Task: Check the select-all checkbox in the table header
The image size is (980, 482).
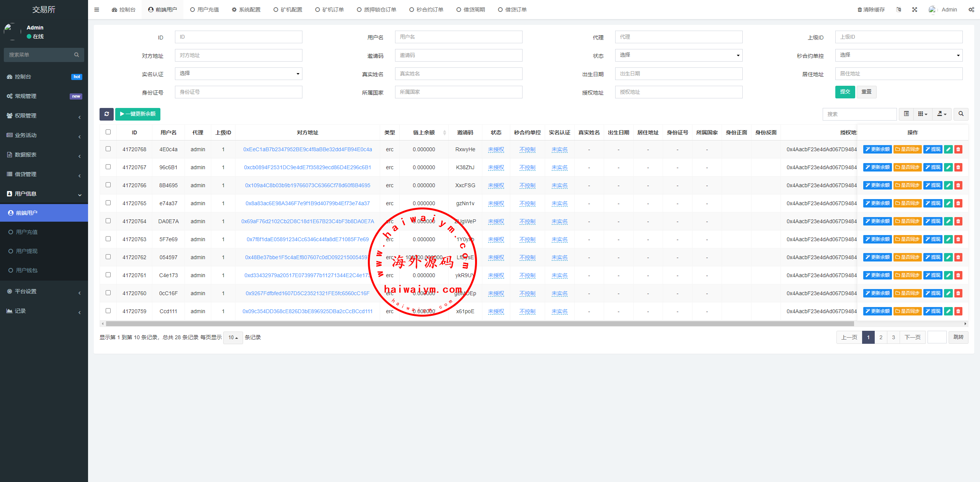Action: coord(108,132)
